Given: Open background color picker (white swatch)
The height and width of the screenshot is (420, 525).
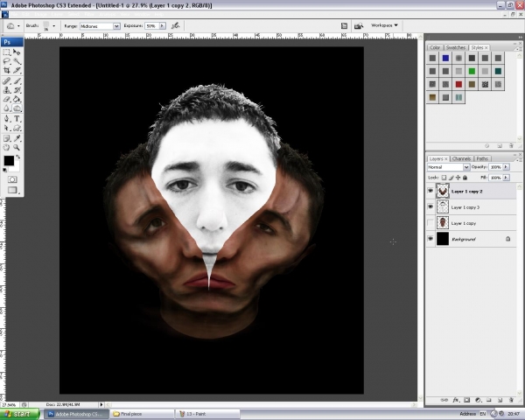Looking at the screenshot, I should coord(17,167).
